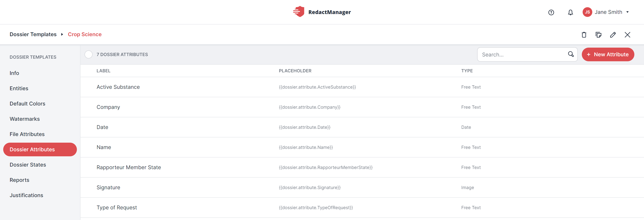Click the trash icon to delete template
The image size is (644, 220).
[584, 35]
